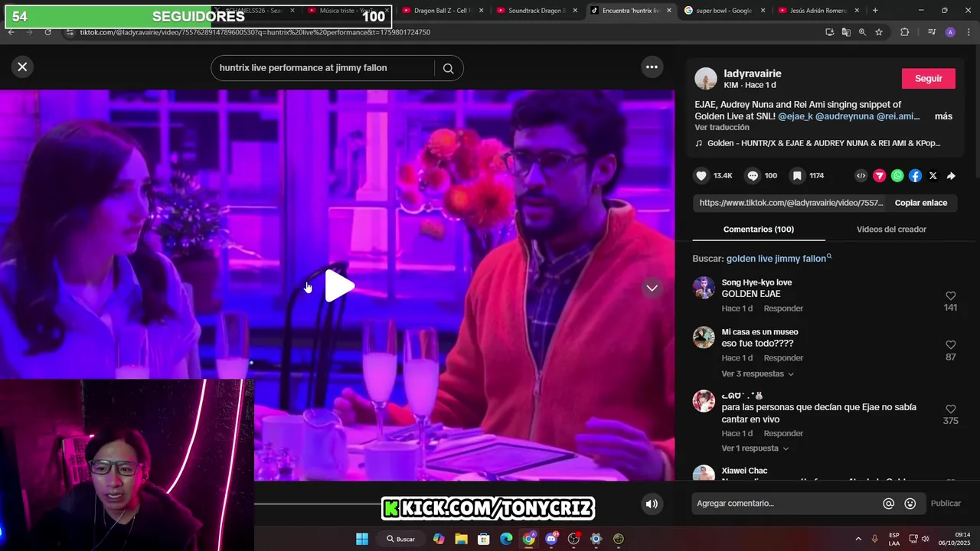
Task: Open the three-dot more options menu
Action: coord(652,67)
